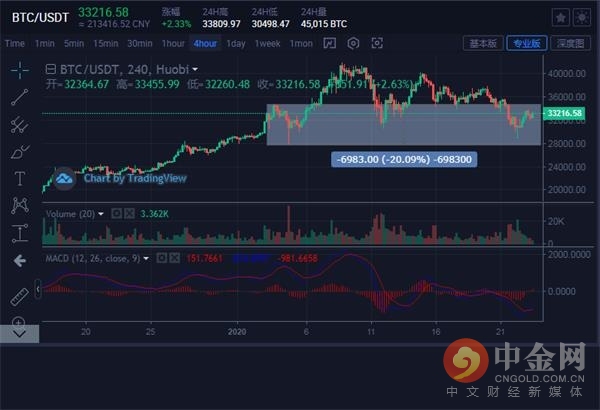This screenshot has height=410, width=600.
Task: Select the trend line drawing tool
Action: [x=20, y=97]
